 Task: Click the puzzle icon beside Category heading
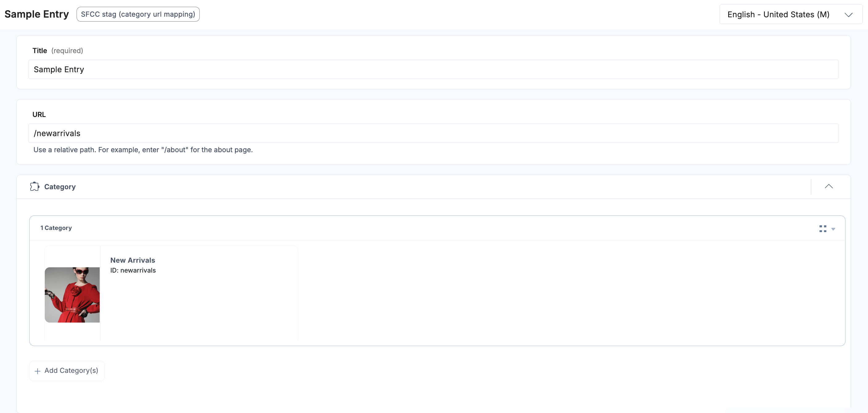click(34, 187)
